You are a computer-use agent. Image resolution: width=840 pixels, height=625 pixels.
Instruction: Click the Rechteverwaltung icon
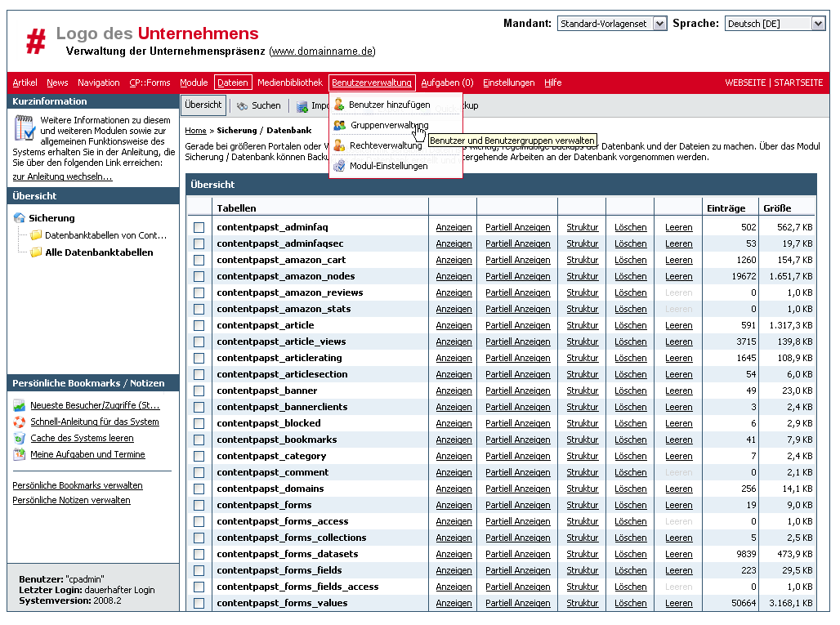(339, 145)
